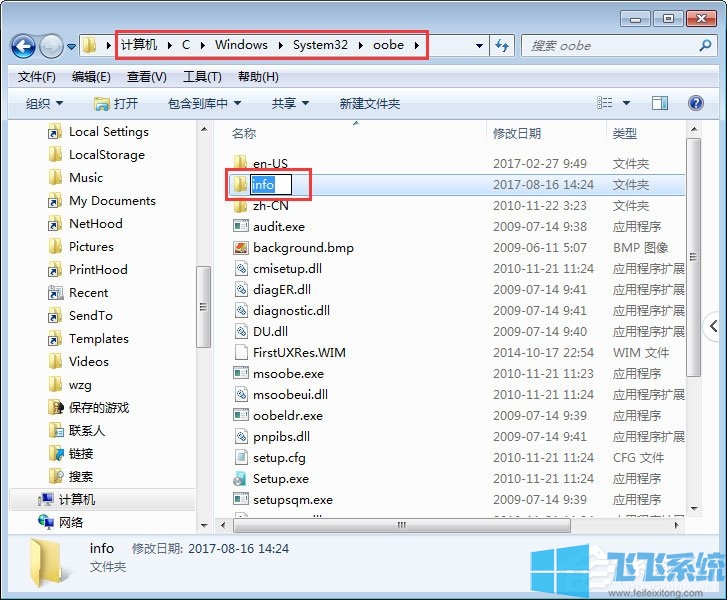This screenshot has width=727, height=600.
Task: Select 计算机 in the navigation pane
Action: click(77, 499)
